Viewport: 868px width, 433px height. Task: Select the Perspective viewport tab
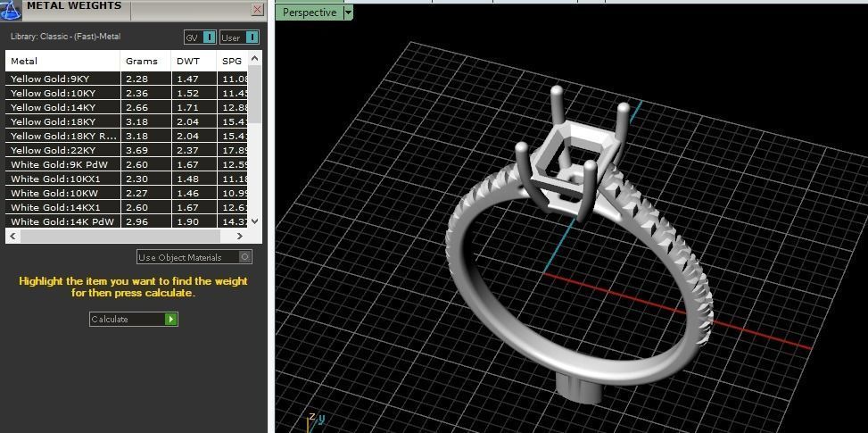[309, 12]
